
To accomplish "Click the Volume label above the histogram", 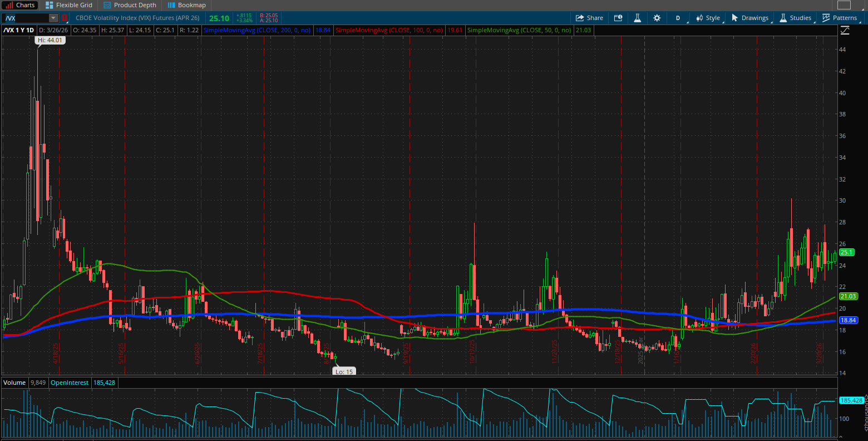I will pyautogui.click(x=14, y=383).
